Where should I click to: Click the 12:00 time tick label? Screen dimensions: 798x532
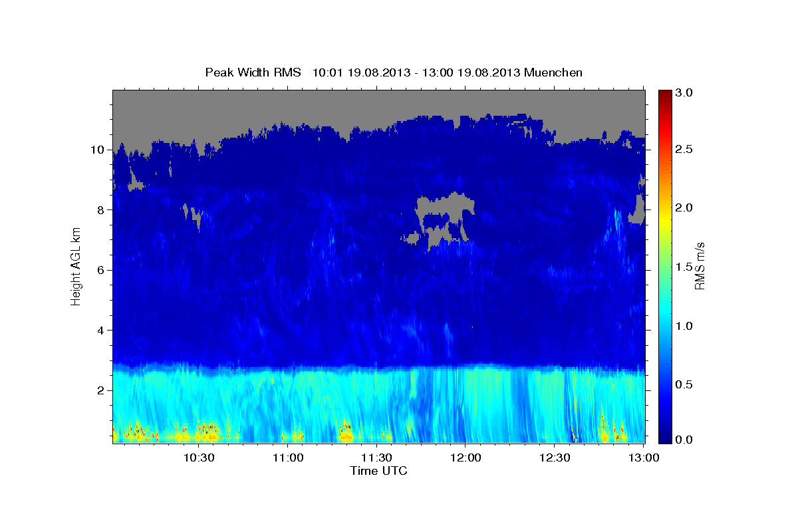tap(465, 458)
